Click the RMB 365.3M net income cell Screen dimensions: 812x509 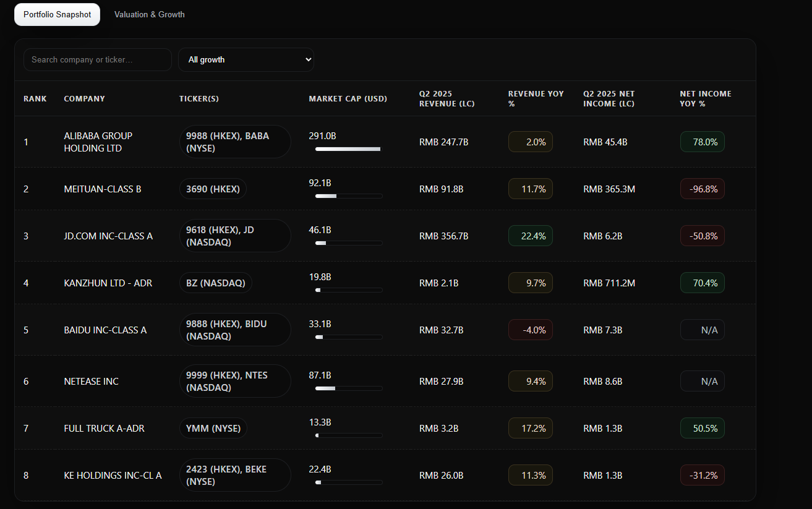tap(609, 189)
